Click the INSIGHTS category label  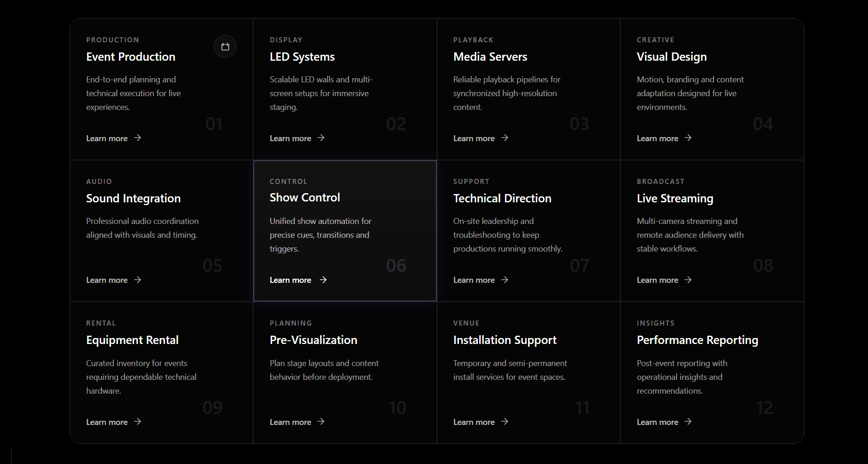coord(656,323)
